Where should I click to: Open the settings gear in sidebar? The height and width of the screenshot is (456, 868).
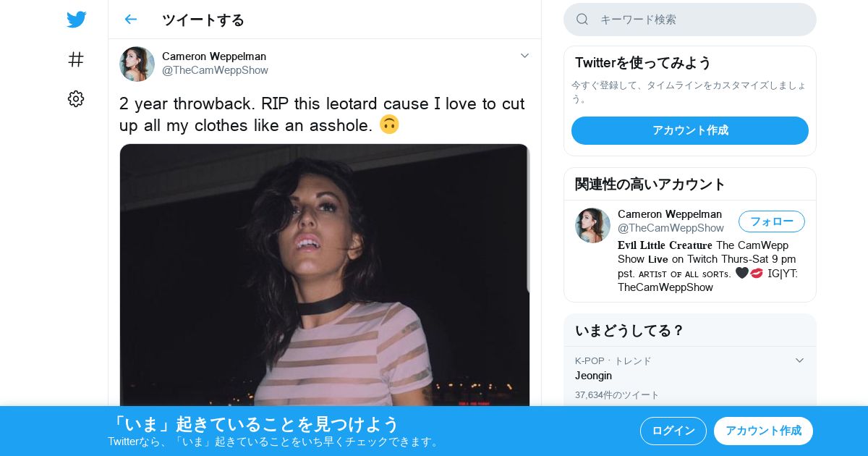point(76,99)
